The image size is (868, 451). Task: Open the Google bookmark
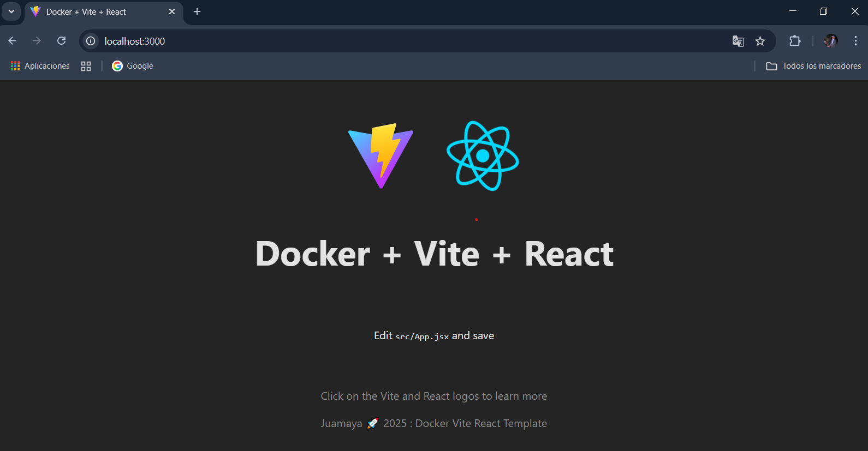[x=133, y=66]
